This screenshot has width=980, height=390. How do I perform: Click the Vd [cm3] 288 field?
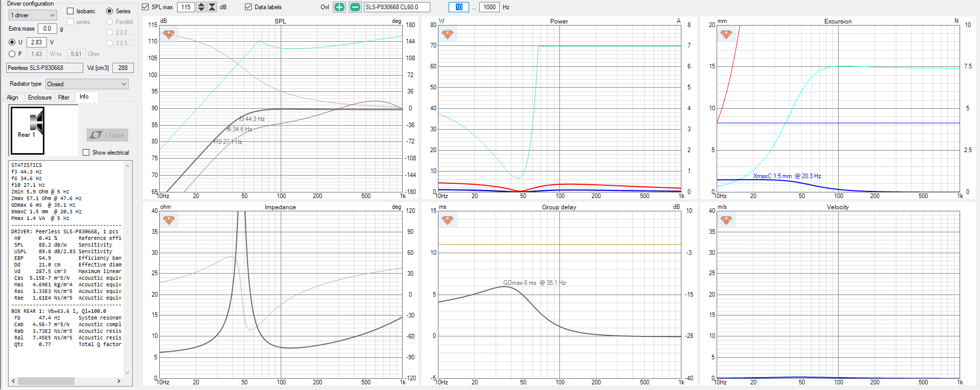[123, 68]
